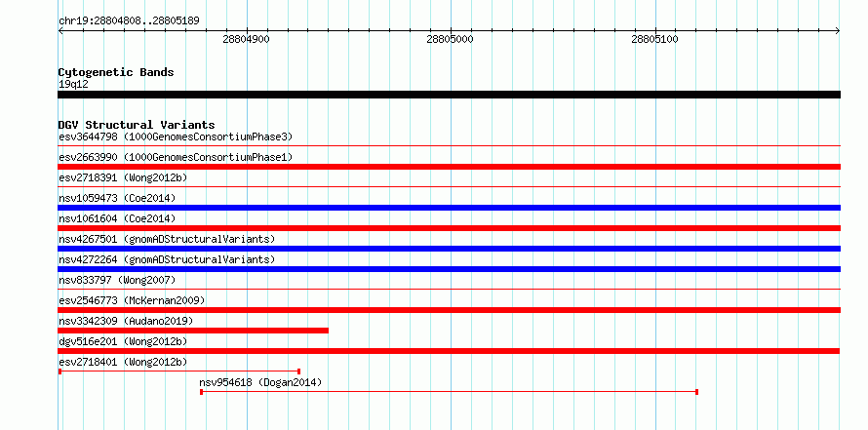Select variant label esv2718391 (Wong2012b)
The width and height of the screenshot is (868, 430).
click(123, 177)
